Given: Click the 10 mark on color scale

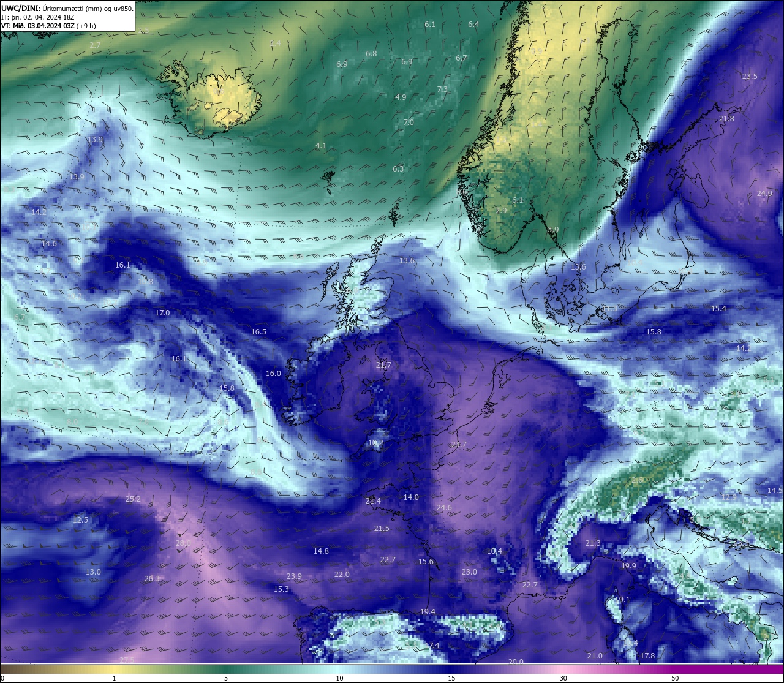Looking at the screenshot, I should (x=339, y=678).
